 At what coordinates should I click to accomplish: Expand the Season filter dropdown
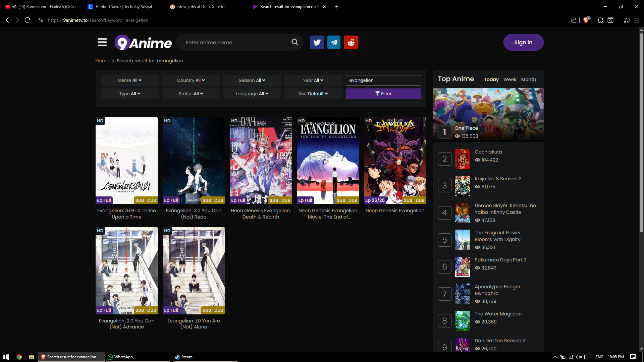pos(252,80)
